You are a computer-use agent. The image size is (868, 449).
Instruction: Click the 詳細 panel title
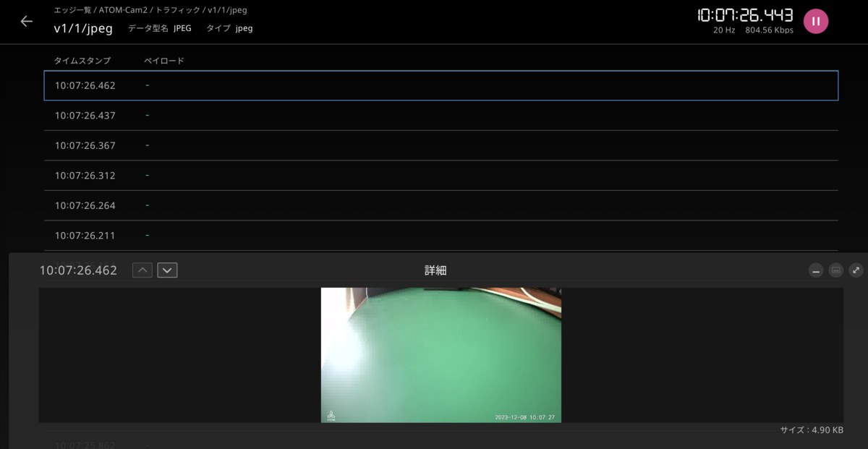point(435,270)
